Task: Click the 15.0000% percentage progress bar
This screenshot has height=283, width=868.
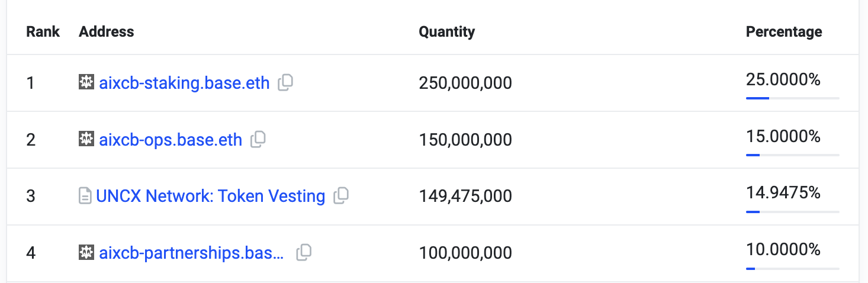Action: [793, 155]
